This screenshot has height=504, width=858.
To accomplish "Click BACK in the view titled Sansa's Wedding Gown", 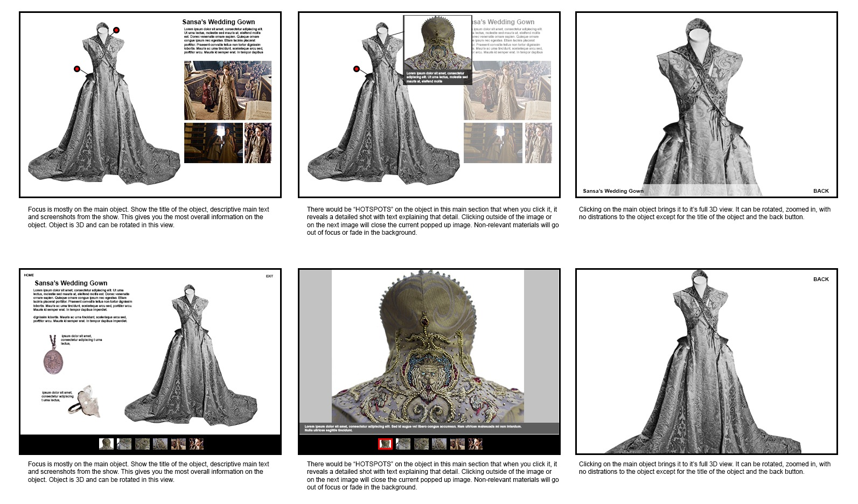I will click(821, 191).
